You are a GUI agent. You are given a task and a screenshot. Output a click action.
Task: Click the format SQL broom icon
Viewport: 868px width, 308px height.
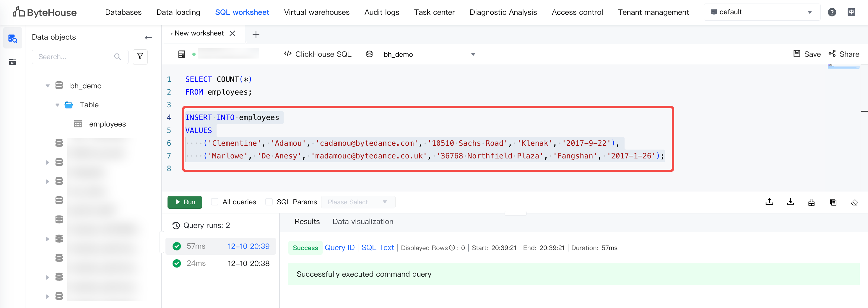tap(811, 202)
